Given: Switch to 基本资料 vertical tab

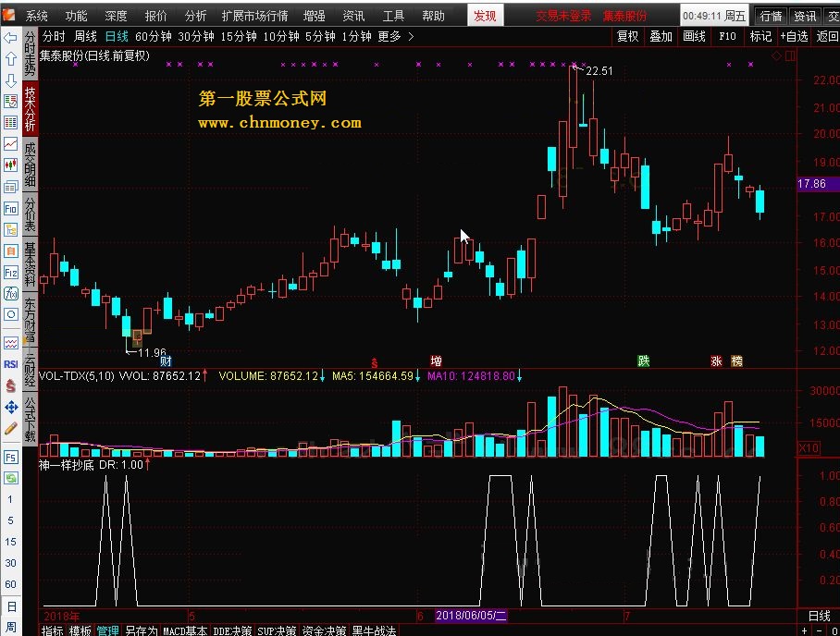Looking at the screenshot, I should [30, 263].
